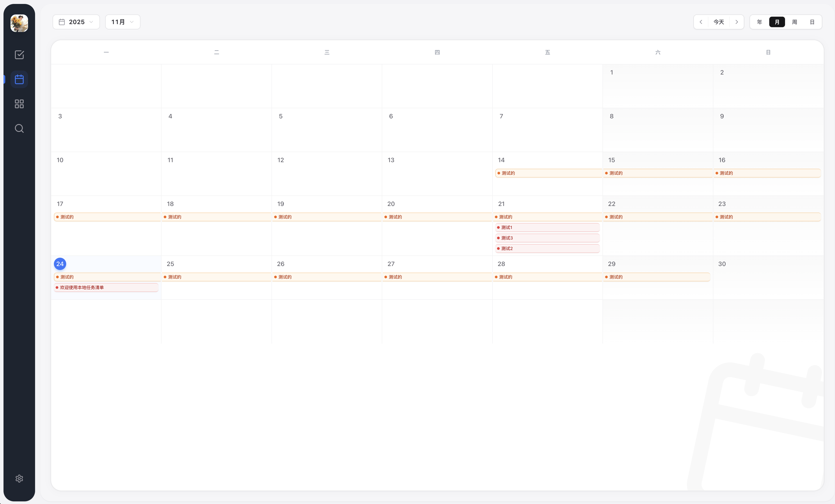Click the search magnifier icon in sidebar
This screenshot has width=835, height=504.
point(19,128)
